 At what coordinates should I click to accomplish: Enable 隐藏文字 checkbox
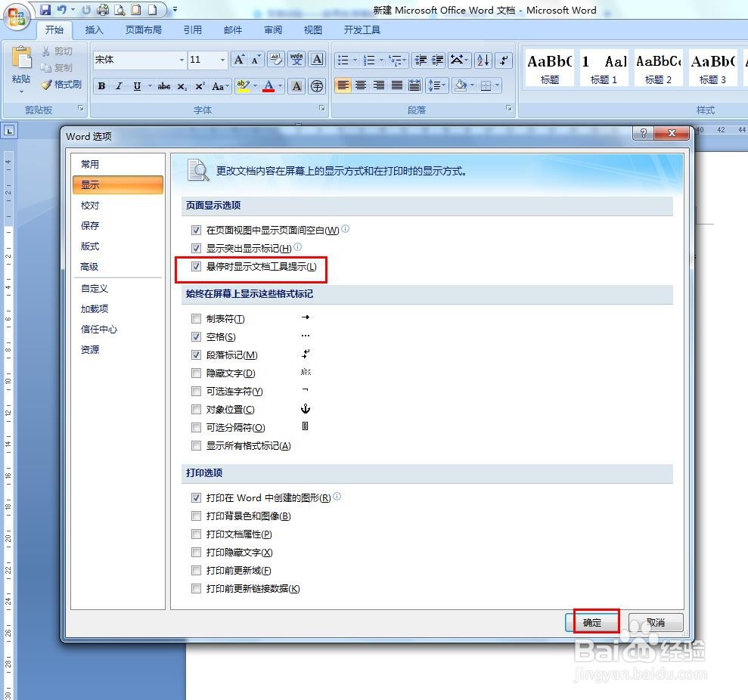point(196,373)
